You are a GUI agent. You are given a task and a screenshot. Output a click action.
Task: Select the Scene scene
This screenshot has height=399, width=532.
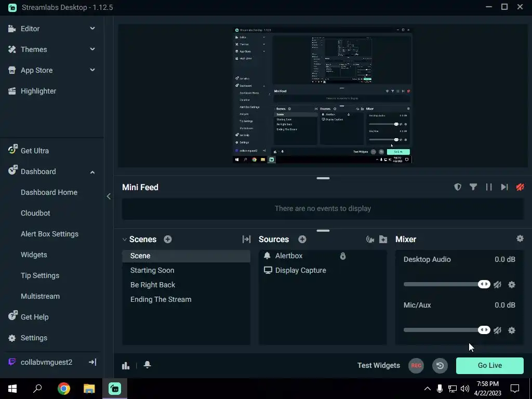point(187,256)
